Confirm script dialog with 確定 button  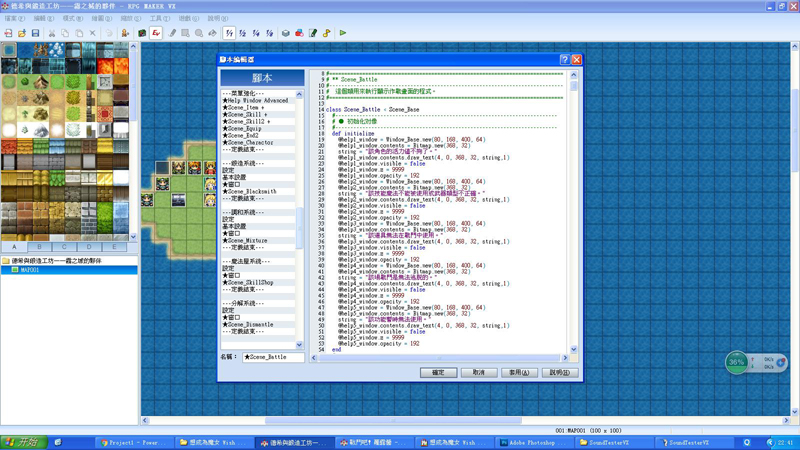(x=438, y=372)
